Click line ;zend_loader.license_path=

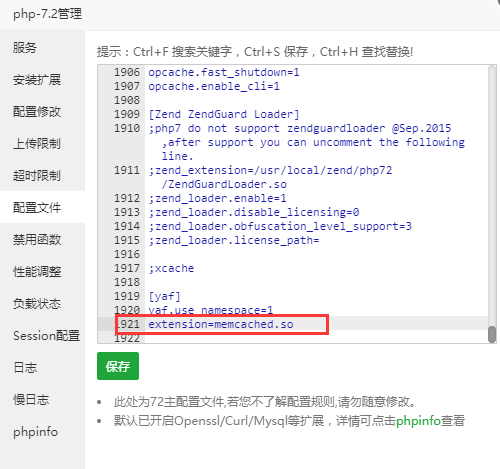(x=234, y=240)
